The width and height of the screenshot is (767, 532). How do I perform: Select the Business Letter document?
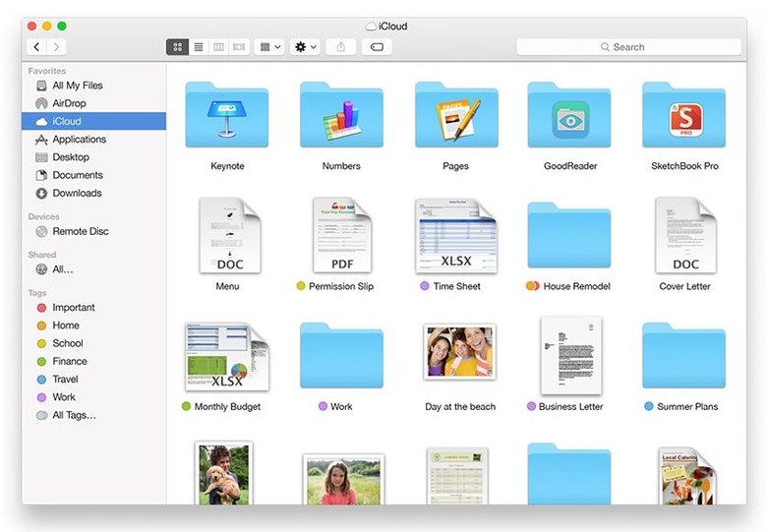click(571, 355)
